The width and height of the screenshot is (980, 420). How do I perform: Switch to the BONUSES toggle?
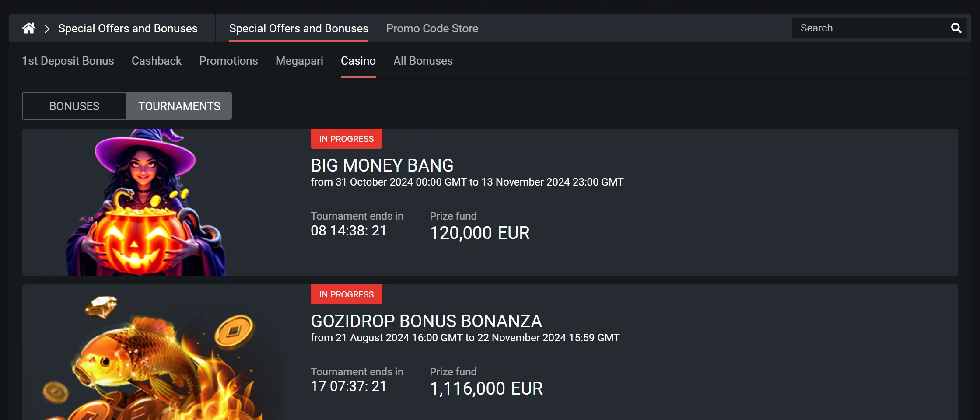pos(74,106)
